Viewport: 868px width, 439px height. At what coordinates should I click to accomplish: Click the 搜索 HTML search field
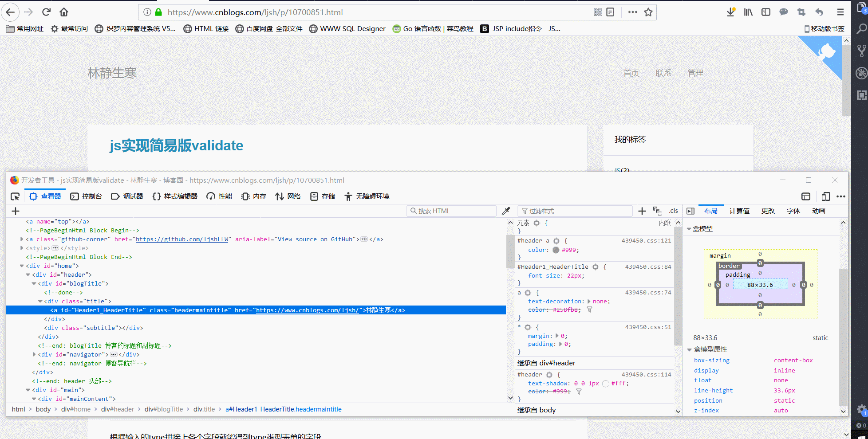click(452, 211)
